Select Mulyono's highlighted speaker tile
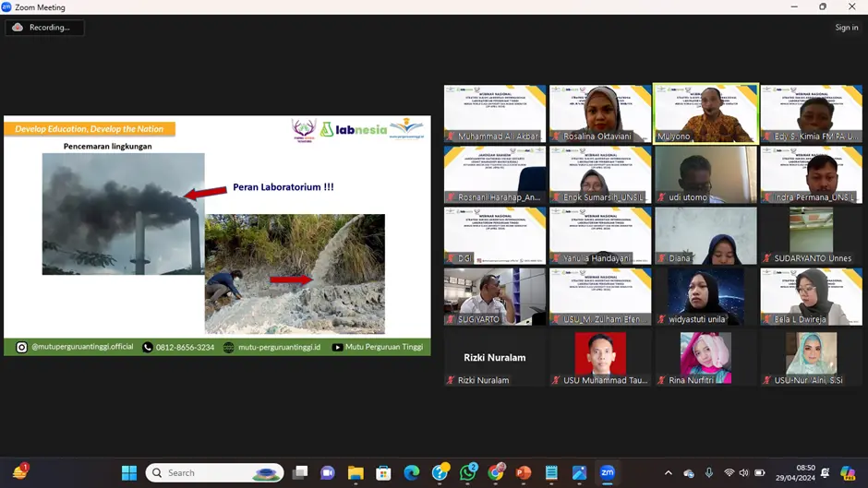The height and width of the screenshot is (488, 868). tap(705, 114)
